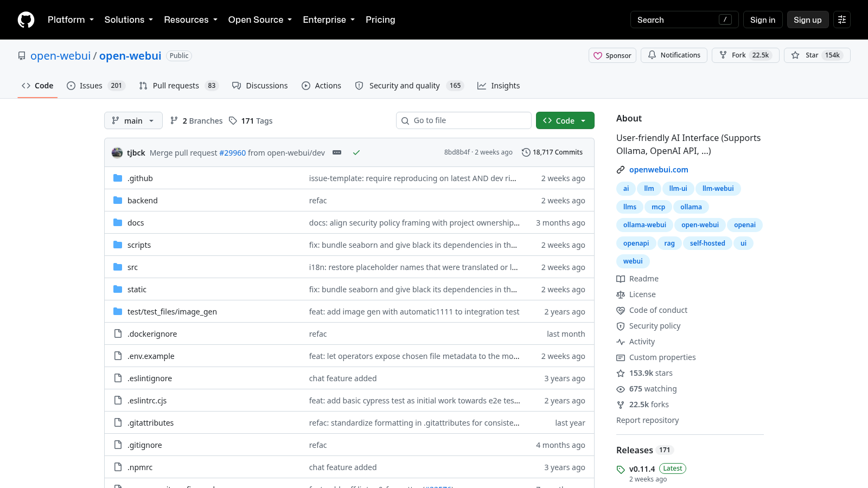Switch to the Pull requests tab
This screenshot has width=868, height=488.
click(x=178, y=86)
